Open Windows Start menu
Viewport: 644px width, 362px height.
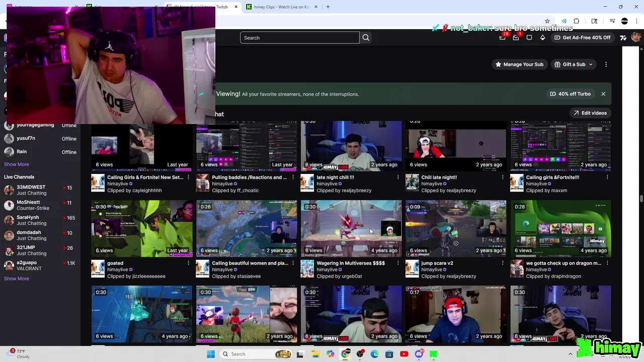click(x=211, y=354)
